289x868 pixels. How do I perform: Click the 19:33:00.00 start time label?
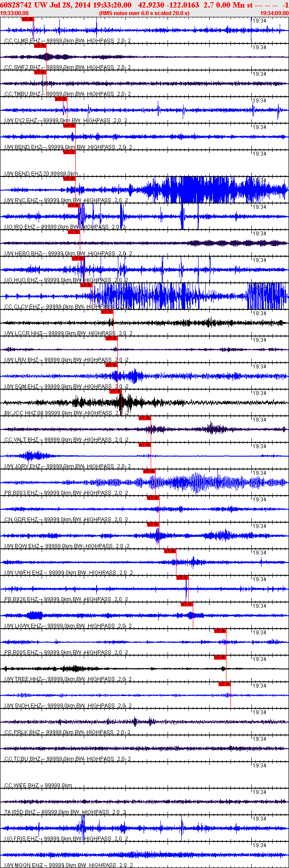pyautogui.click(x=15, y=13)
